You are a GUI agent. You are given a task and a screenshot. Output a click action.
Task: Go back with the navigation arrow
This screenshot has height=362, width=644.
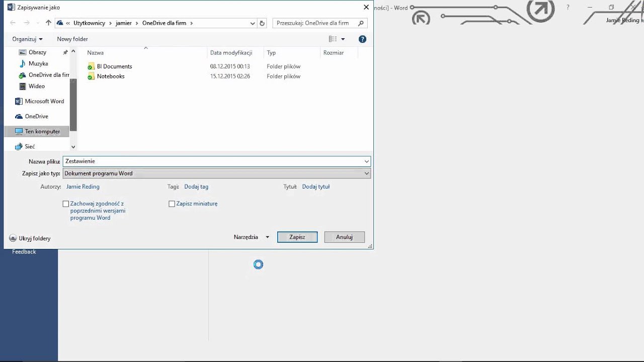[13, 23]
